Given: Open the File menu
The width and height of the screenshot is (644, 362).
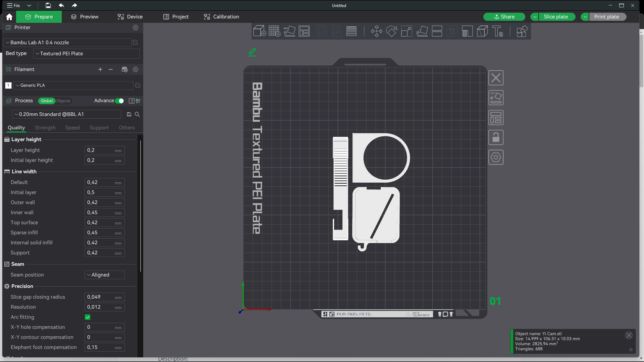Looking at the screenshot, I should coord(14,5).
